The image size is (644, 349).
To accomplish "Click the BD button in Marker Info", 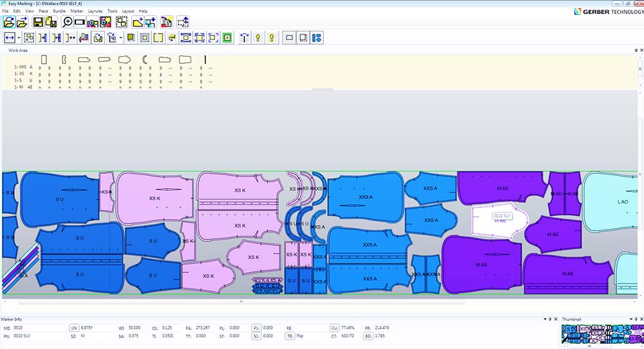I will [x=368, y=336].
